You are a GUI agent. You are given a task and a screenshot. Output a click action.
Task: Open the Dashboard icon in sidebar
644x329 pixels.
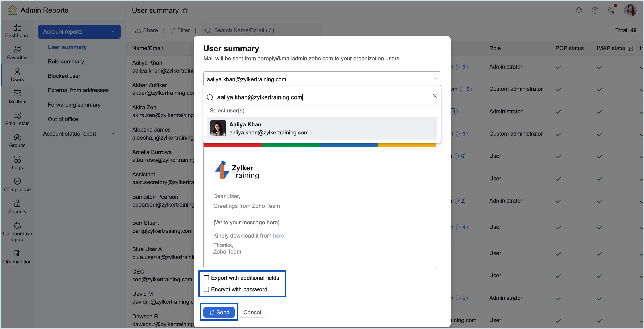pyautogui.click(x=17, y=30)
